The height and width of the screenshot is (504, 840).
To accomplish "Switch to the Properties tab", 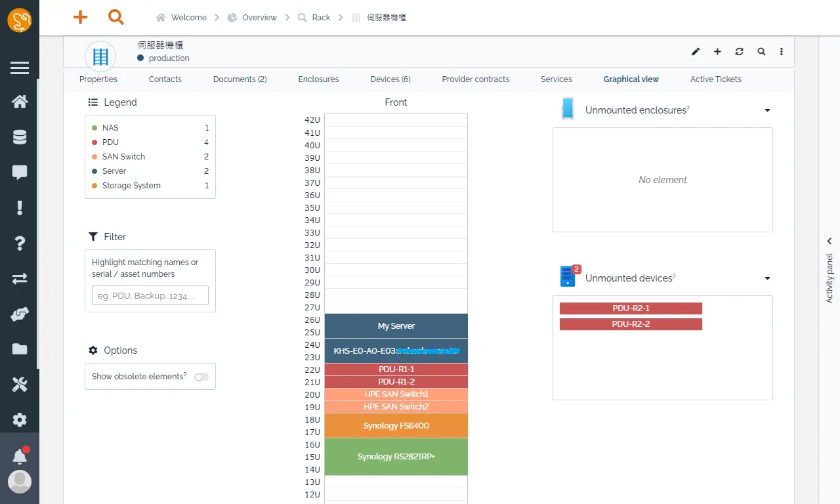I will click(98, 79).
